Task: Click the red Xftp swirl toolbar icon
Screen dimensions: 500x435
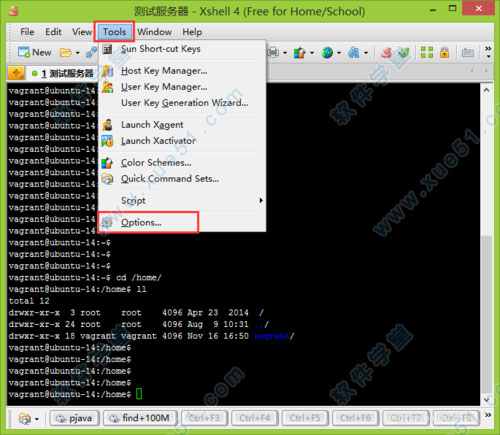Action: coord(386,53)
